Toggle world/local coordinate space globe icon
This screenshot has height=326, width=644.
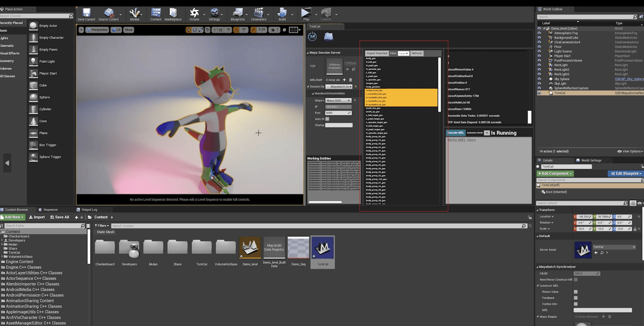(208, 30)
